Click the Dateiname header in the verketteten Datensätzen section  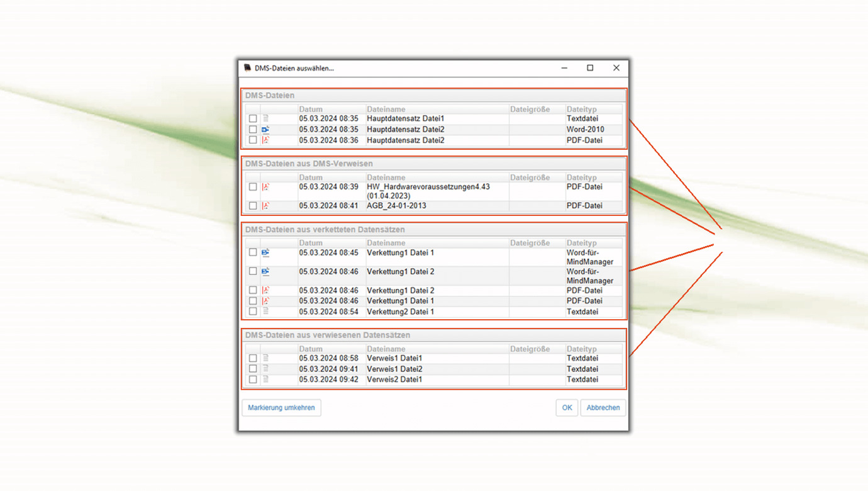[386, 243]
